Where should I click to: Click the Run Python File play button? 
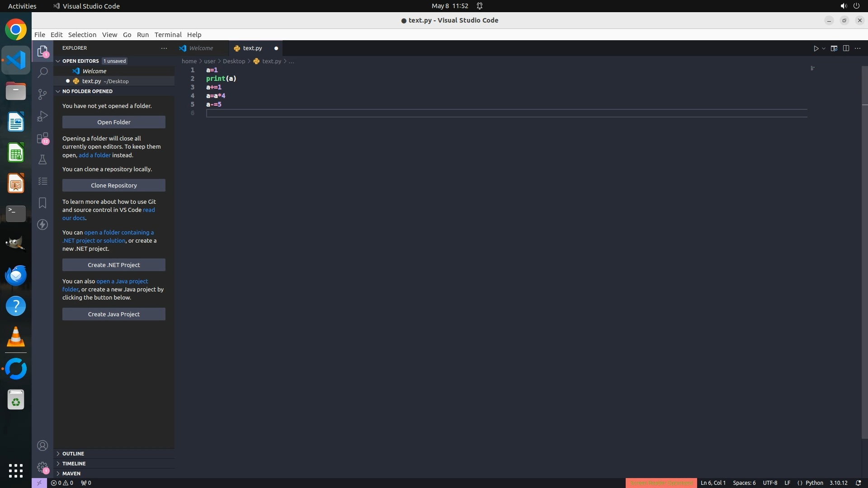(816, 48)
